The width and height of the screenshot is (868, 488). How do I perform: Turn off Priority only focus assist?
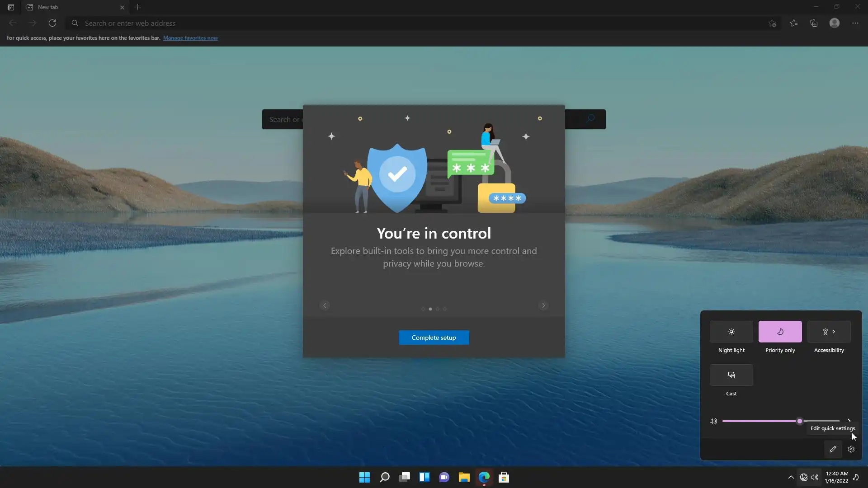coord(780,332)
